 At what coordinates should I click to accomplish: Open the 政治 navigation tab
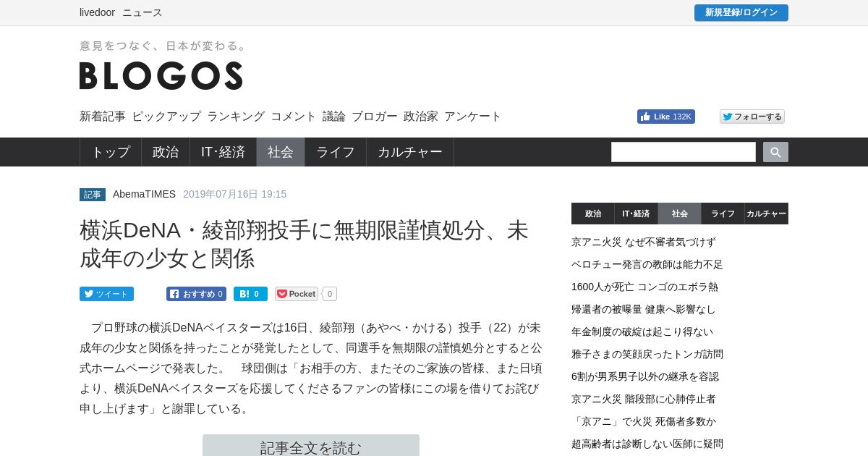click(166, 152)
